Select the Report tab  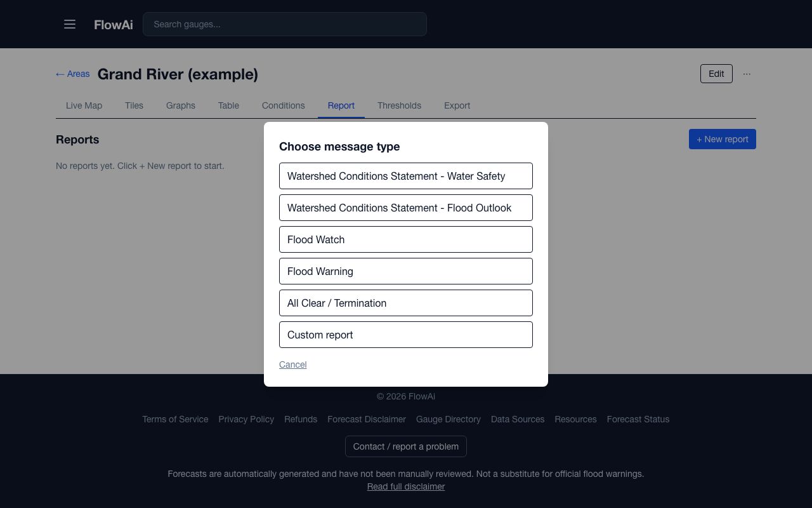pos(341,105)
